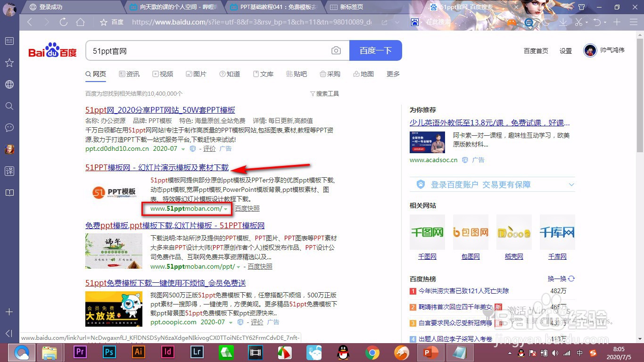Click the scissors screenshot tool icon
644x362 pixels.
point(579,22)
